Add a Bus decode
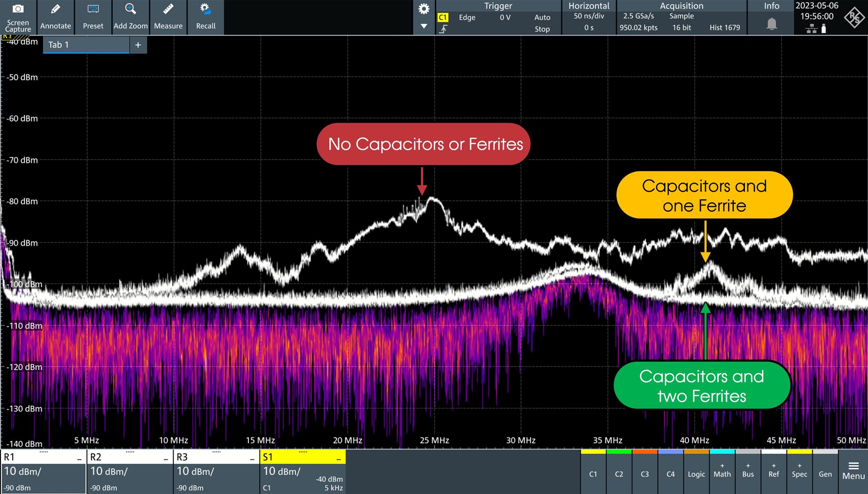868x494 pixels. (748, 473)
